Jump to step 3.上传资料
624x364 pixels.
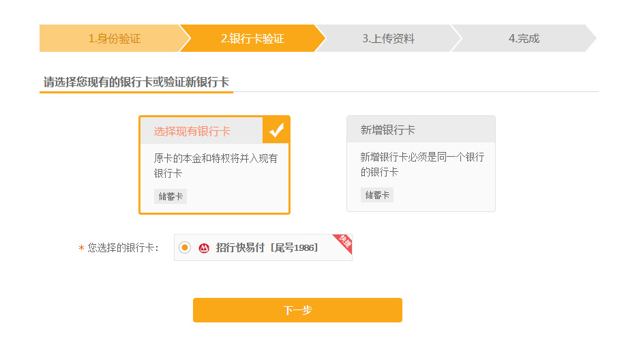[389, 38]
